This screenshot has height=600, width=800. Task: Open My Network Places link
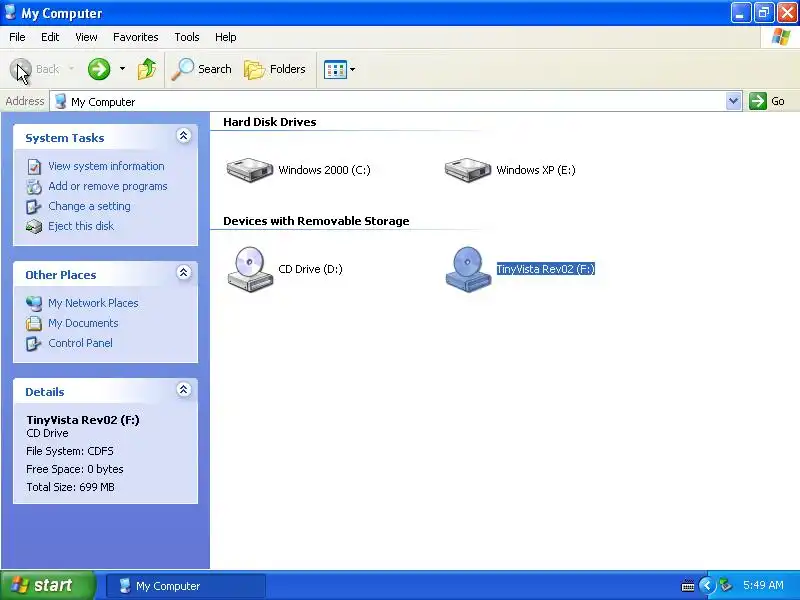[x=93, y=303]
